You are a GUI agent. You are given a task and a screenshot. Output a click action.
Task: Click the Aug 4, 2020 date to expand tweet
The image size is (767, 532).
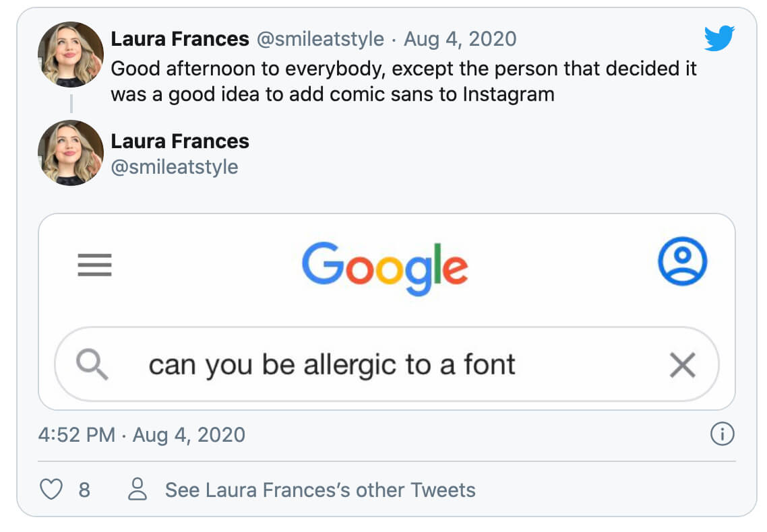coord(460,38)
